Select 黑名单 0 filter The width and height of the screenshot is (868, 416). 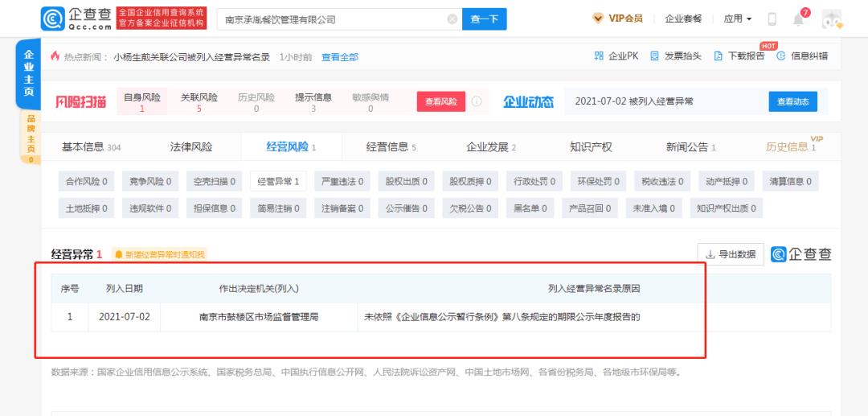click(530, 208)
